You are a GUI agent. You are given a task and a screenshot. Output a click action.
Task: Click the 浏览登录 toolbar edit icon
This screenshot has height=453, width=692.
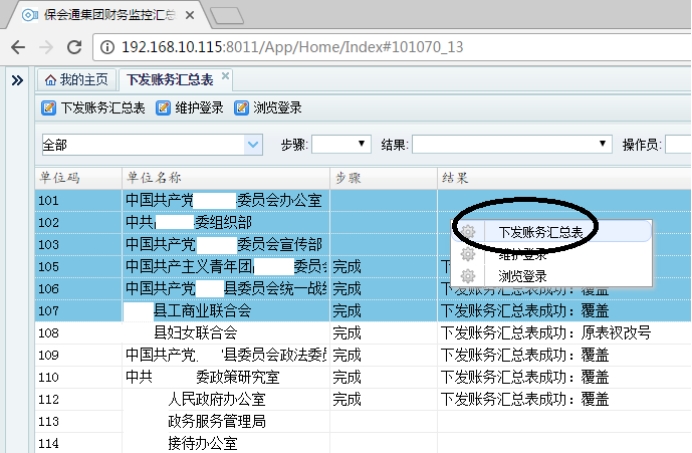(241, 108)
